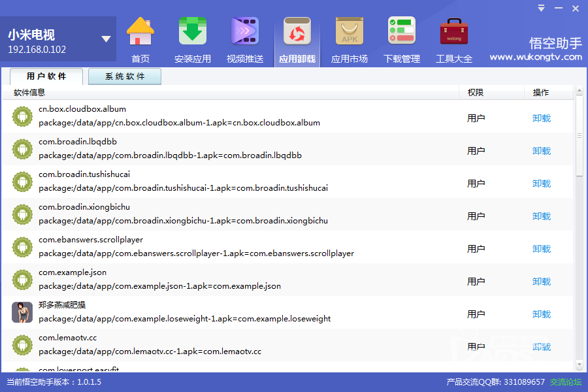588x392 pixels.
Task: Click the QQ群 331089657 text
Action: [x=495, y=382]
